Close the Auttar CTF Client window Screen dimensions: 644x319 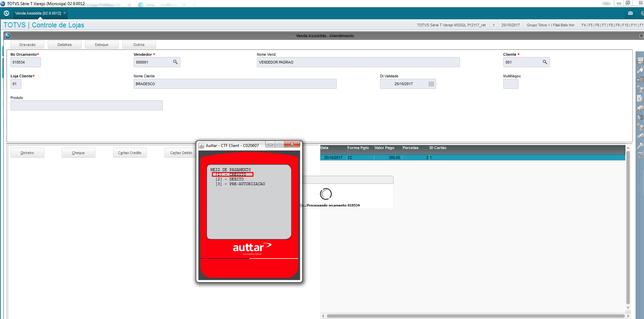tap(292, 144)
